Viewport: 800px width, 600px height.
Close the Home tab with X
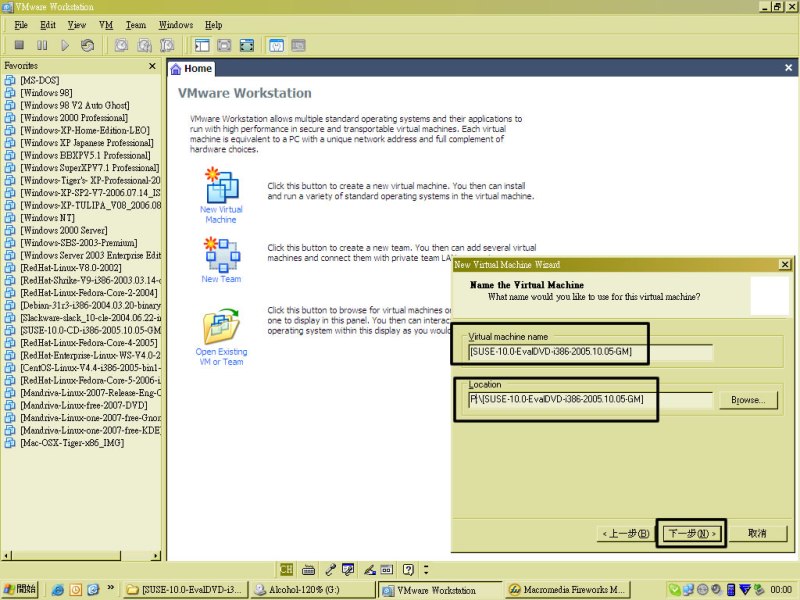788,68
